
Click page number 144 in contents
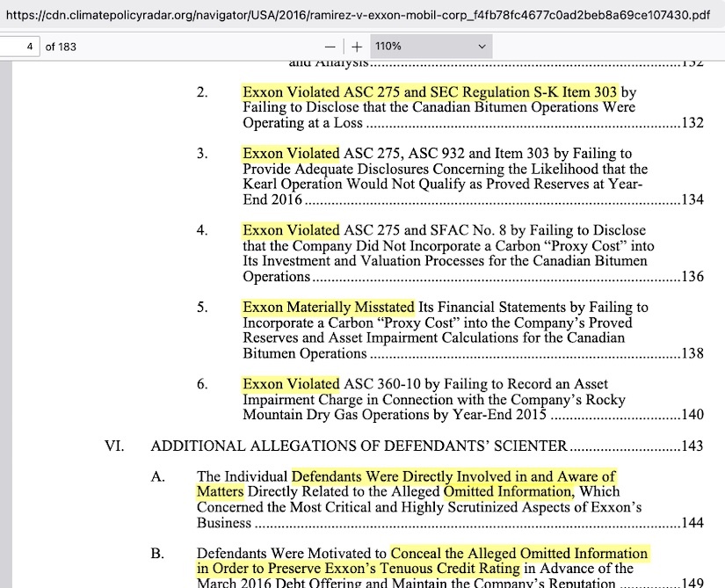pyautogui.click(x=692, y=523)
